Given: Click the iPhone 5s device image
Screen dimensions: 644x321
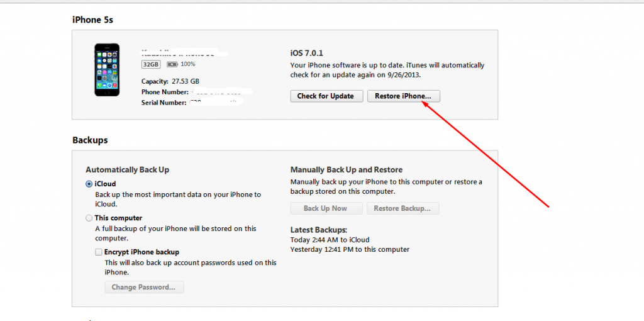Looking at the screenshot, I should click(x=106, y=69).
